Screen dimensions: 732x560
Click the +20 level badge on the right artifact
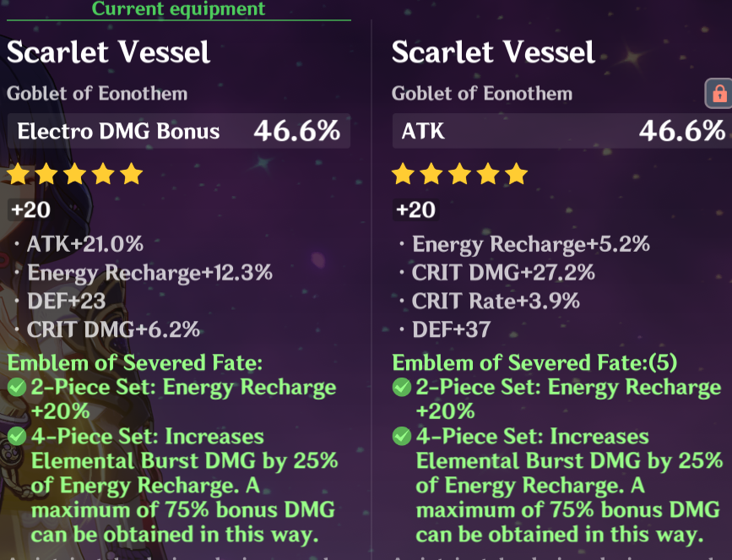pos(415,209)
